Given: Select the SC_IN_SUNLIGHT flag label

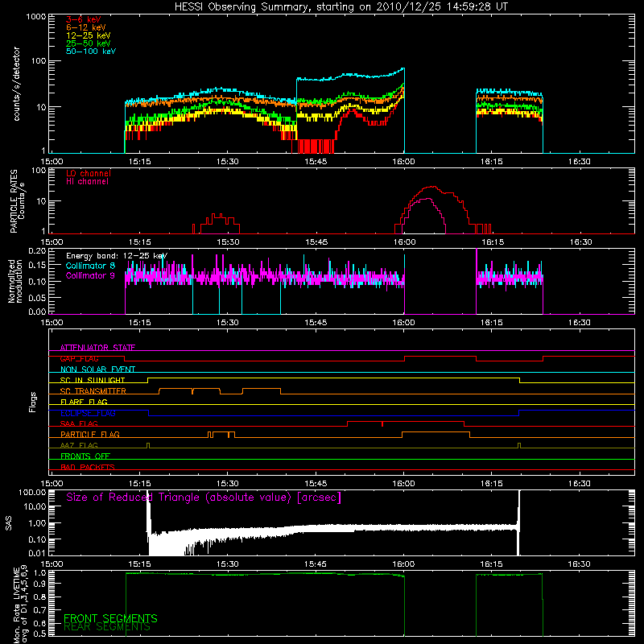Looking at the screenshot, I should click(x=93, y=380).
